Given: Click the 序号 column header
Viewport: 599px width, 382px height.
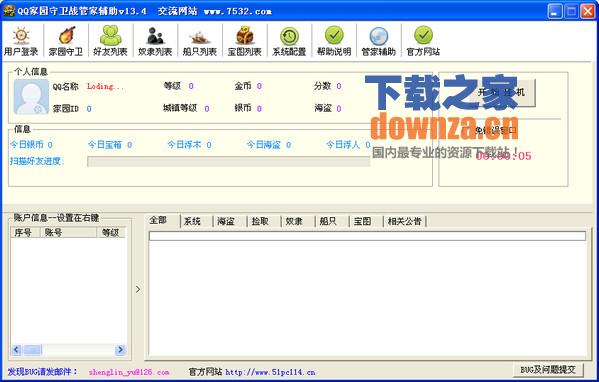Looking at the screenshot, I should pyautogui.click(x=25, y=232).
